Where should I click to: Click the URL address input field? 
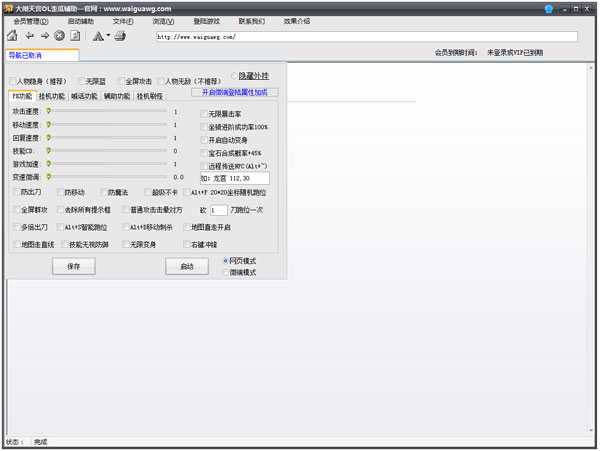(366, 36)
